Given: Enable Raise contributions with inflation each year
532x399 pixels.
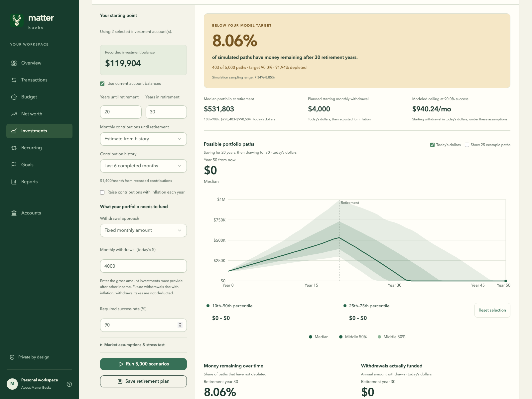Looking at the screenshot, I should tap(102, 193).
